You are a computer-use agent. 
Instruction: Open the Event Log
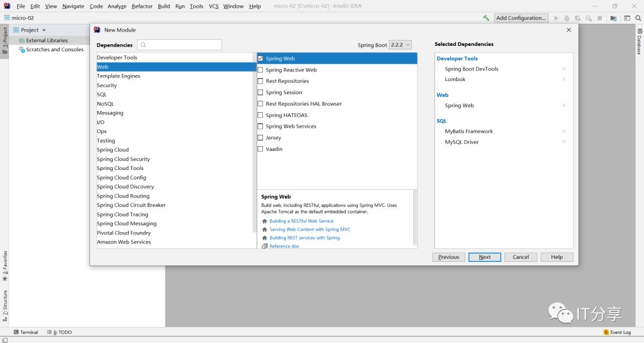(x=617, y=332)
